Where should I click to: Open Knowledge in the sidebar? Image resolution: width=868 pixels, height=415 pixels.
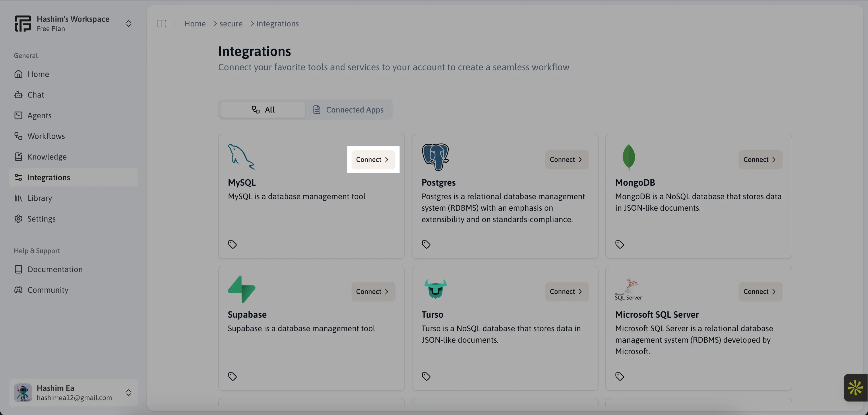[x=73, y=157]
